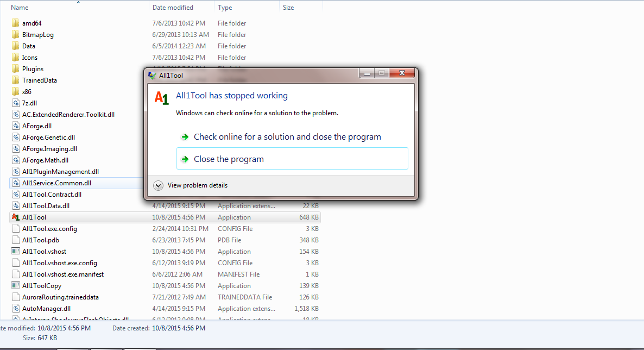Click the AC.ExtendedRenderer.Toolkit.dll file icon
This screenshot has height=350, width=644.
coord(16,114)
